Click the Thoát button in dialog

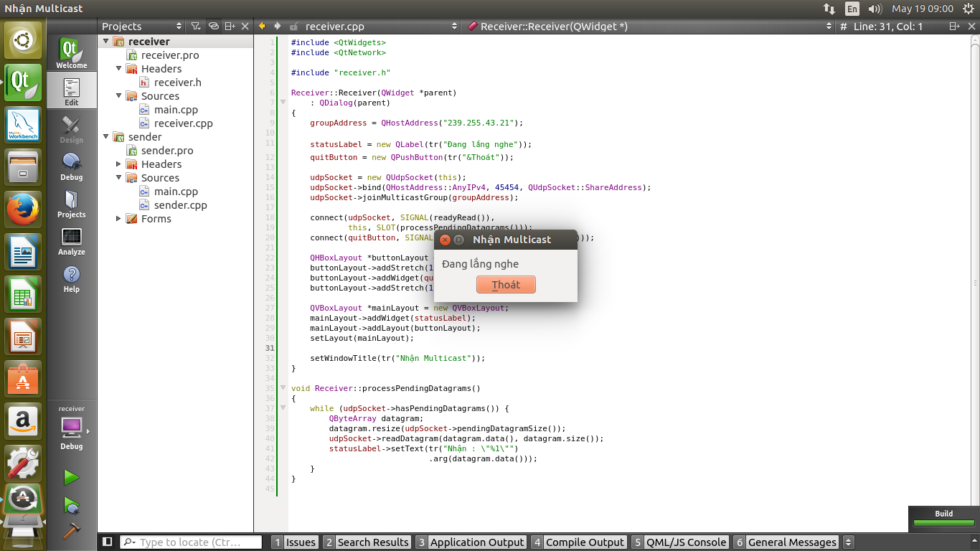[506, 285]
